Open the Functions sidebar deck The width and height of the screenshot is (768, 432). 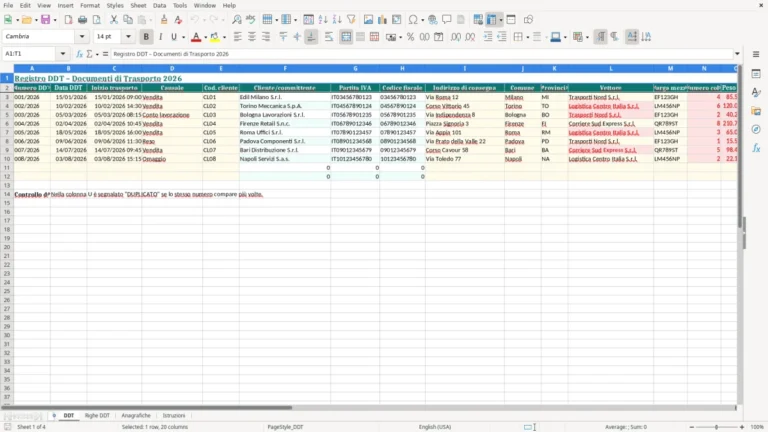756,148
